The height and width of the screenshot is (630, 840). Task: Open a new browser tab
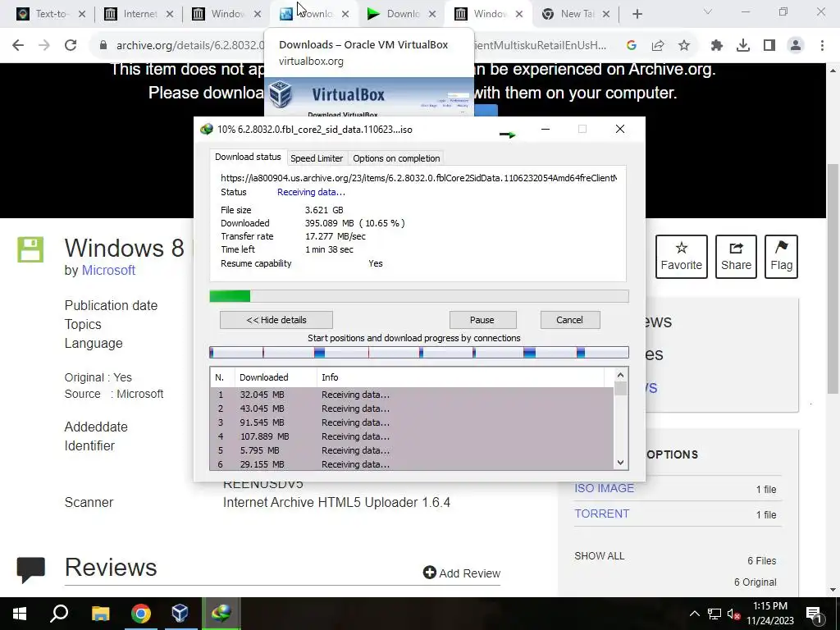(637, 15)
